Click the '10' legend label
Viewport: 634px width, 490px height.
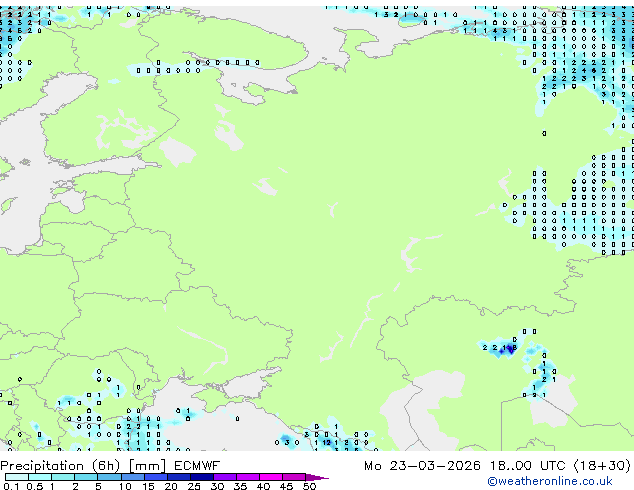125,486
